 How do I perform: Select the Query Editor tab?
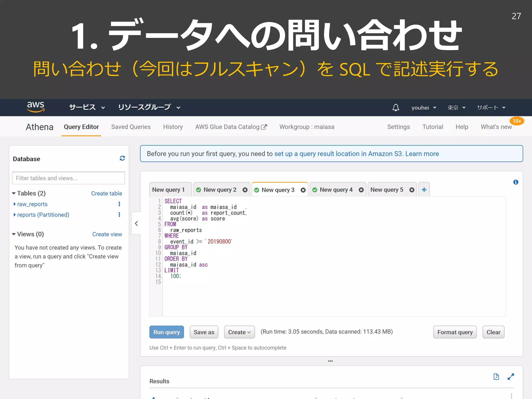(x=81, y=127)
